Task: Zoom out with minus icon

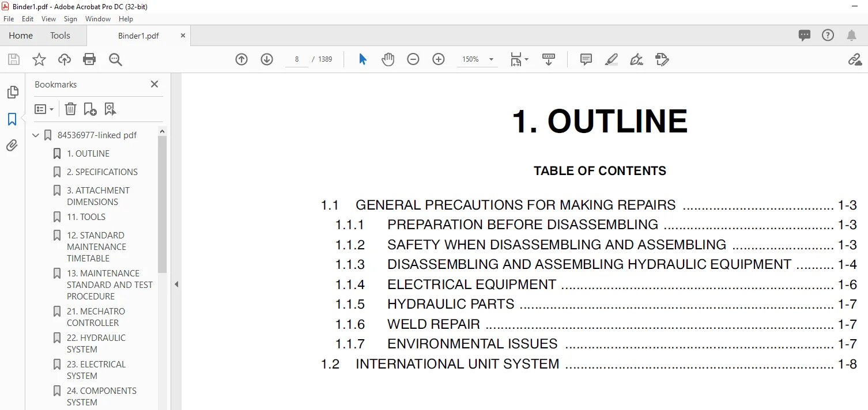Action: pyautogui.click(x=413, y=59)
